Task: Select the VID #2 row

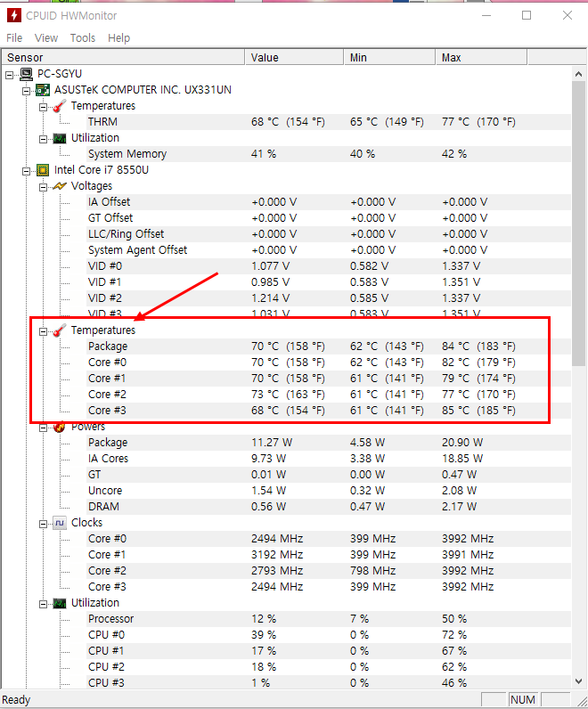Action: [x=329, y=298]
